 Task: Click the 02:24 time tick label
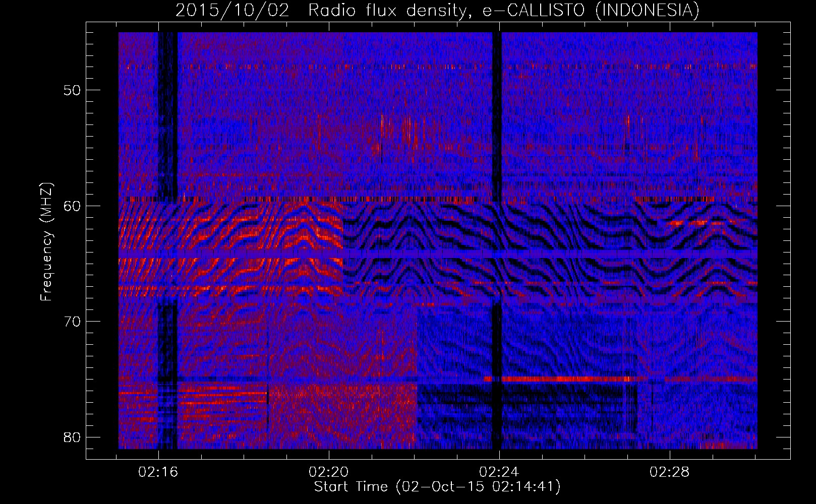point(499,472)
